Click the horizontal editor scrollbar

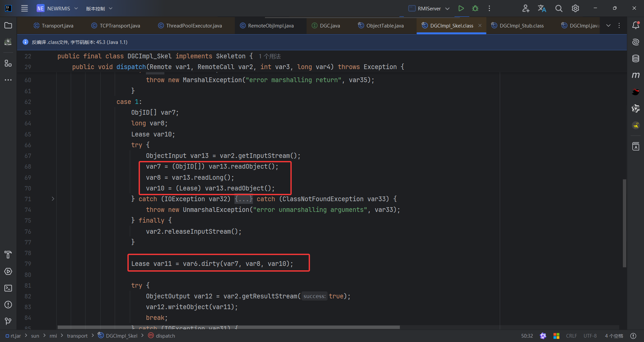point(229,327)
